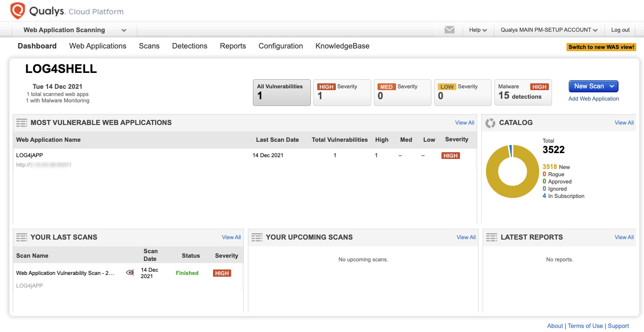Open the Help dropdown menu

point(478,30)
